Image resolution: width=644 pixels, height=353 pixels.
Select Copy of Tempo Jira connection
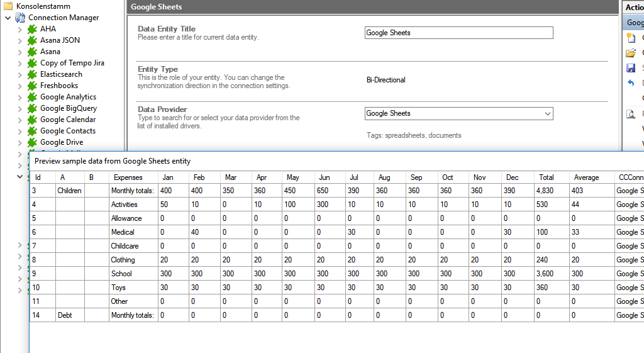(72, 63)
